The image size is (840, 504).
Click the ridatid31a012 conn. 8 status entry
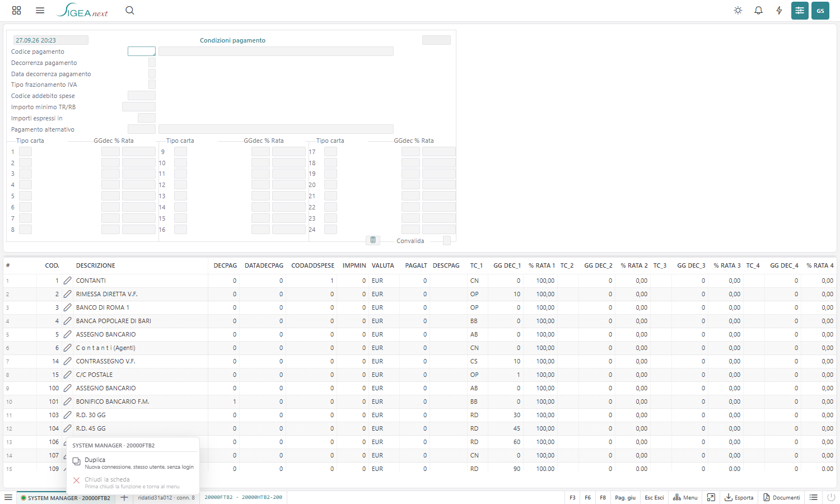166,497
